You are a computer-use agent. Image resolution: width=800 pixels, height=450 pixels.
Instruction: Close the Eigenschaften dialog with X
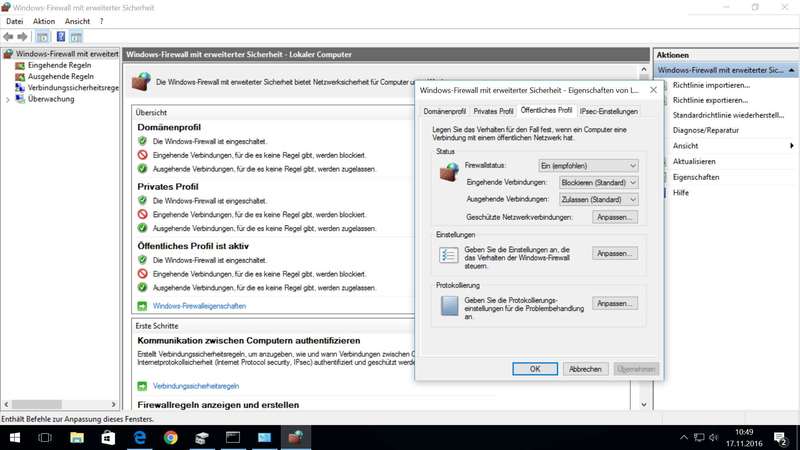(653, 90)
